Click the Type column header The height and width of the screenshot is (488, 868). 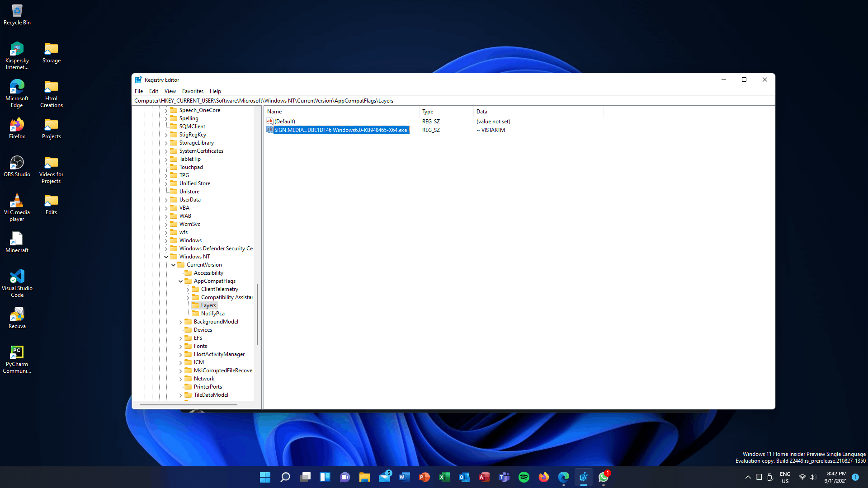(446, 112)
